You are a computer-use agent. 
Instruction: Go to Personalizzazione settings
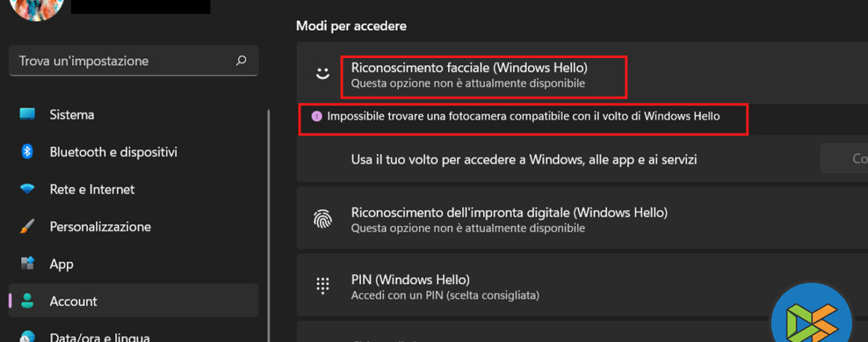[100, 227]
